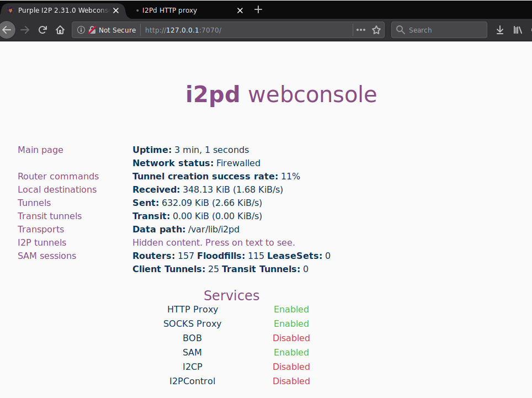The height and width of the screenshot is (398, 532).
Task: Close the I2Pd HTTP proxy tab
Action: (240, 10)
